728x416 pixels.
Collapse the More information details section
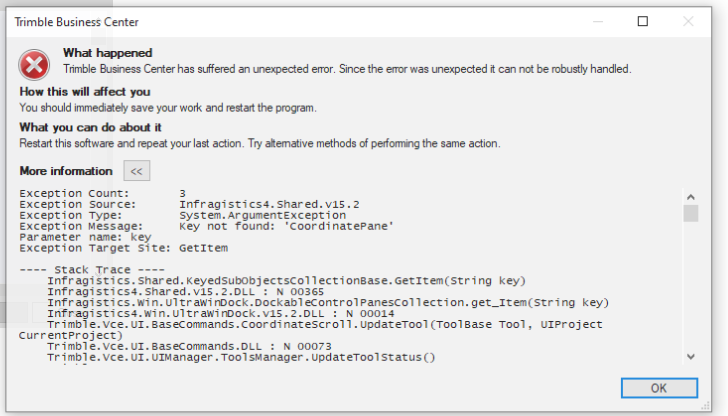(137, 171)
